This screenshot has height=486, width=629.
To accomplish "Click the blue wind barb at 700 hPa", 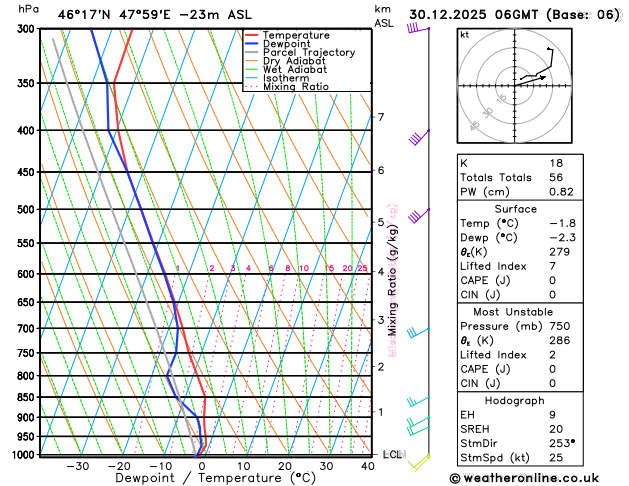I will coord(418,332).
